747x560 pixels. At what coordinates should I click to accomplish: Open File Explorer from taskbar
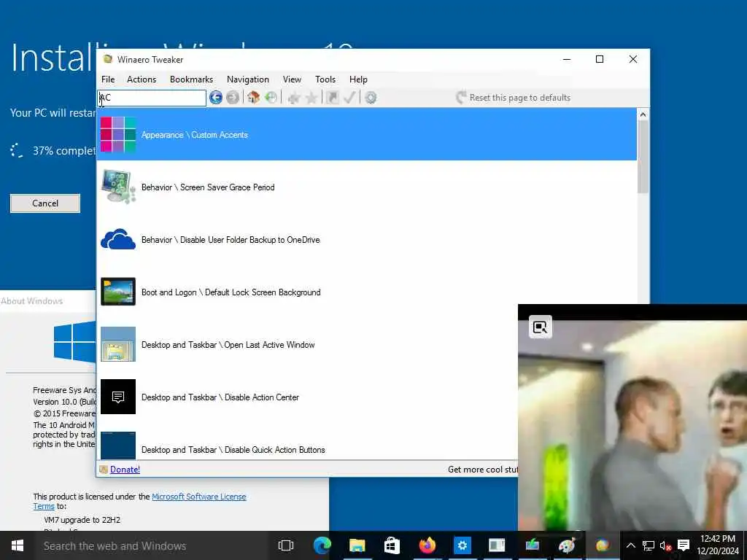(x=357, y=545)
